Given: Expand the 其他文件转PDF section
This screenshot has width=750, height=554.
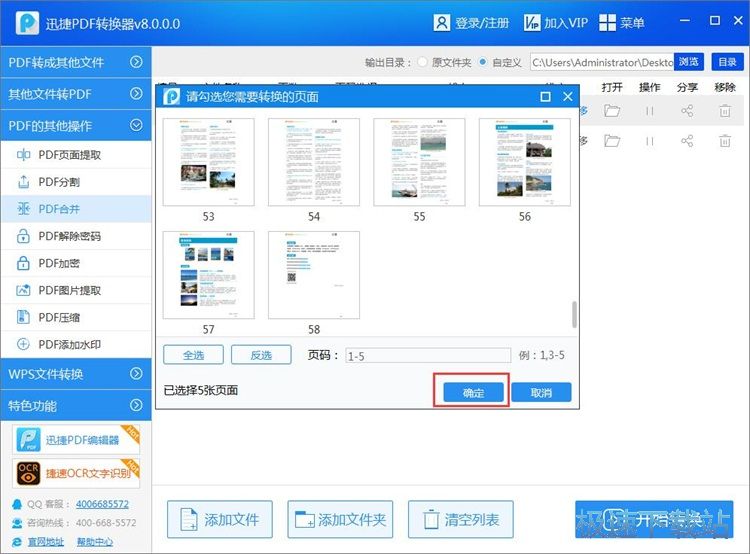Looking at the screenshot, I should [76, 94].
